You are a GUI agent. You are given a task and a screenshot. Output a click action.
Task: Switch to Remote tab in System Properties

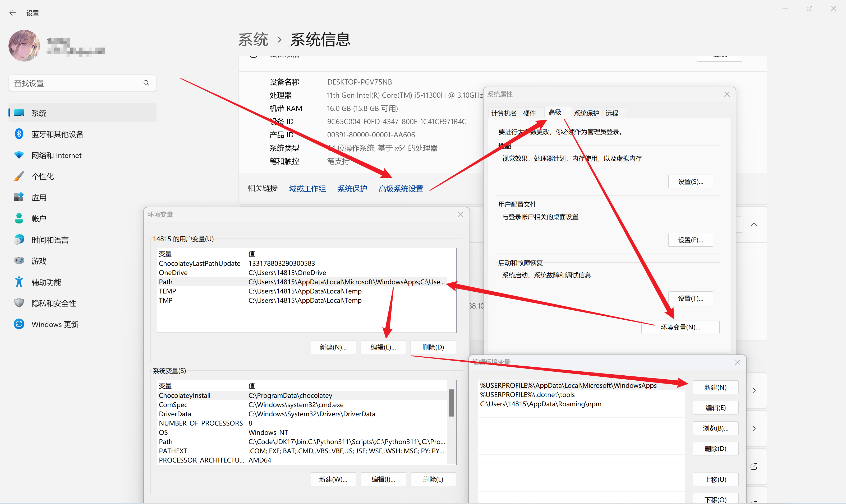611,113
